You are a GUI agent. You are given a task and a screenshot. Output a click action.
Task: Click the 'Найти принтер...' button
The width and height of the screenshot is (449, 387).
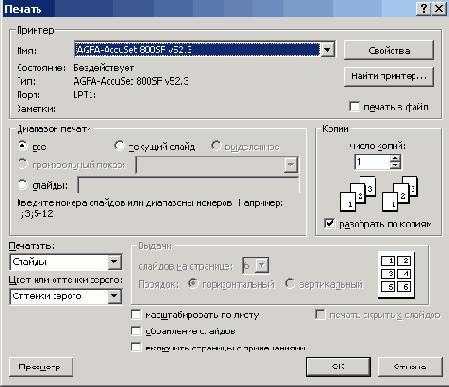[389, 77]
